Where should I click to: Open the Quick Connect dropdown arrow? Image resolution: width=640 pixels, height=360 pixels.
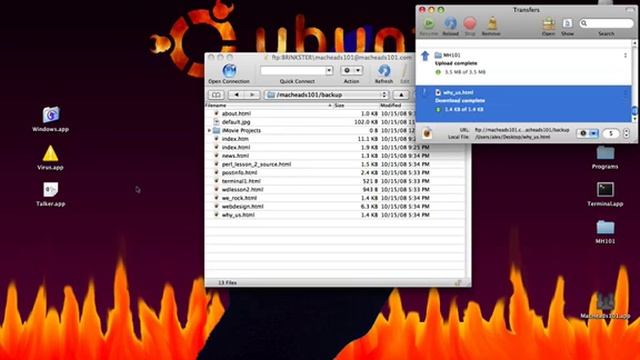pos(329,71)
